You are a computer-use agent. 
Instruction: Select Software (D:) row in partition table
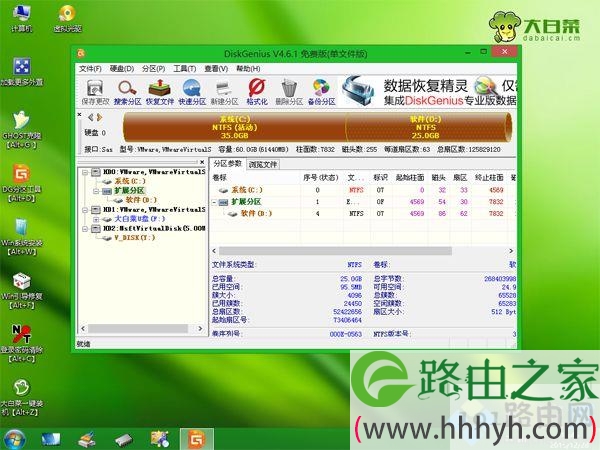(x=364, y=214)
